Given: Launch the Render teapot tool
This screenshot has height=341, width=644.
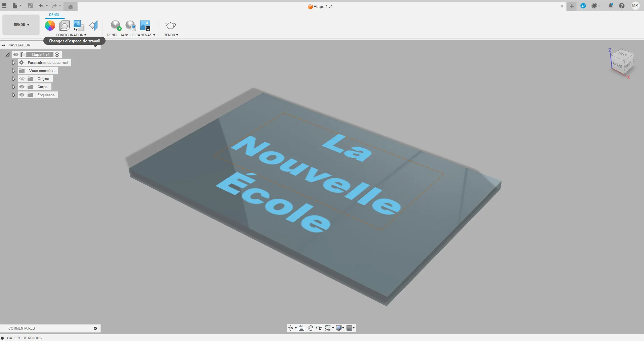Looking at the screenshot, I should pyautogui.click(x=171, y=26).
